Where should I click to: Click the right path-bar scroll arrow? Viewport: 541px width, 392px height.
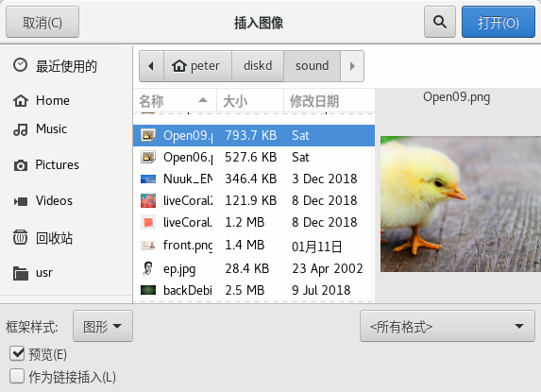click(352, 66)
